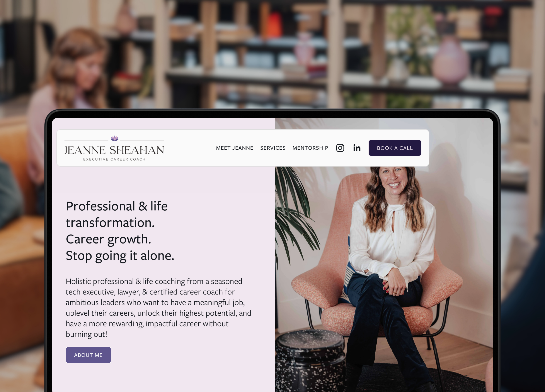Open the Instagram icon link
Screen dimensions: 545x392
pos(340,148)
